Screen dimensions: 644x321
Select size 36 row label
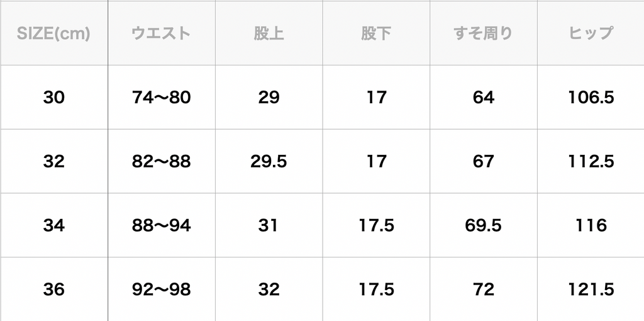[53, 290]
